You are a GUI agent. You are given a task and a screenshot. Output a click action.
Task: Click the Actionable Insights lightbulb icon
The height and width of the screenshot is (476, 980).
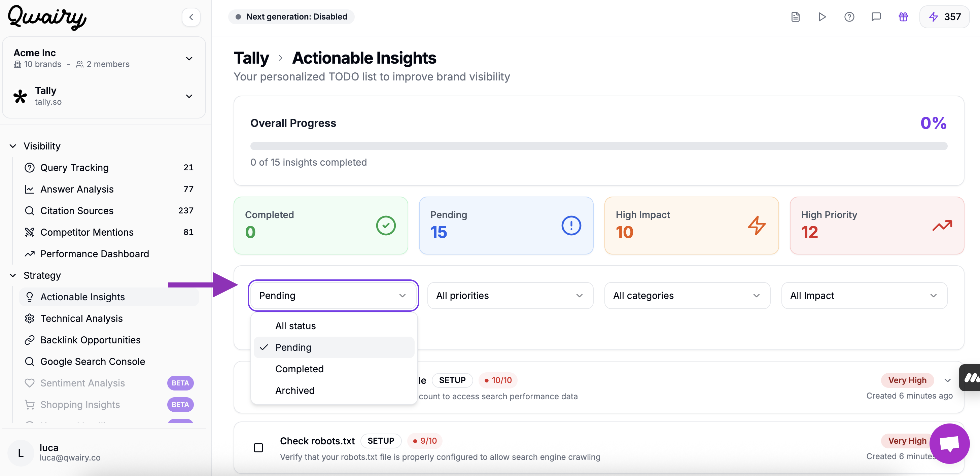pos(29,297)
